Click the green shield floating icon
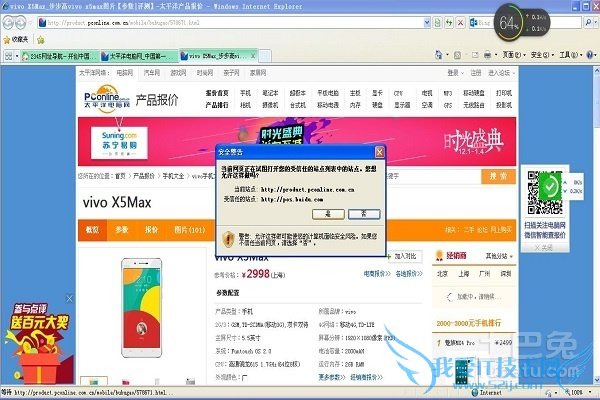Image resolution: width=600 pixels, height=400 pixels. (x=550, y=186)
